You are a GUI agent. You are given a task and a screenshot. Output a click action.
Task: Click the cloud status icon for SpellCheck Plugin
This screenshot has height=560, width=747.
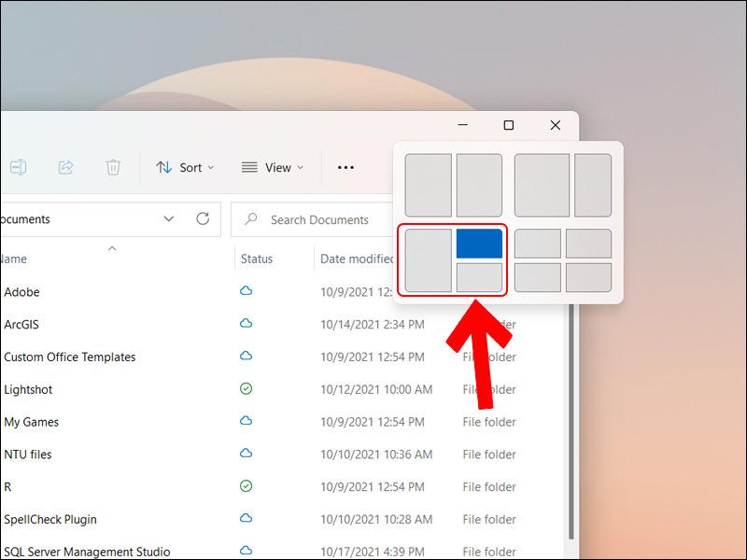pyautogui.click(x=246, y=518)
